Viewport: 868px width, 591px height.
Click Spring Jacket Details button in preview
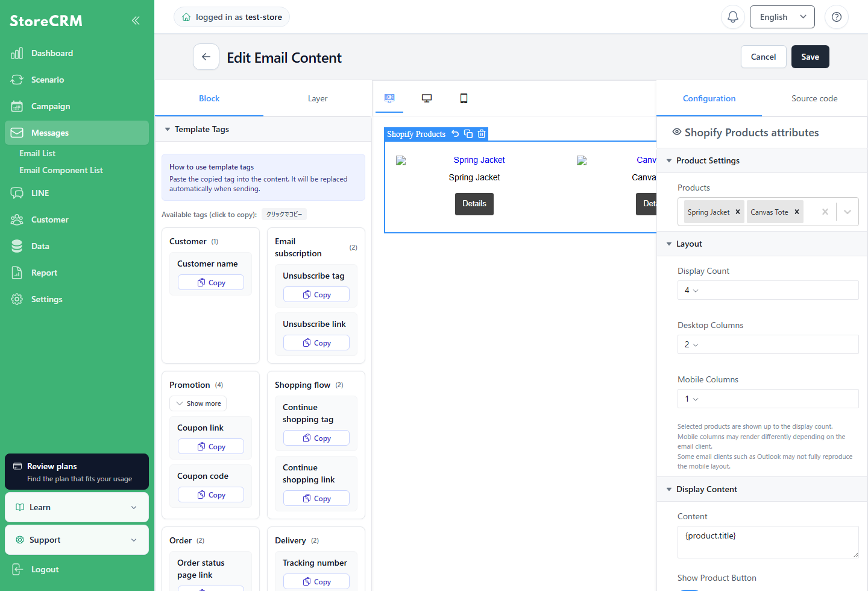pyautogui.click(x=474, y=204)
